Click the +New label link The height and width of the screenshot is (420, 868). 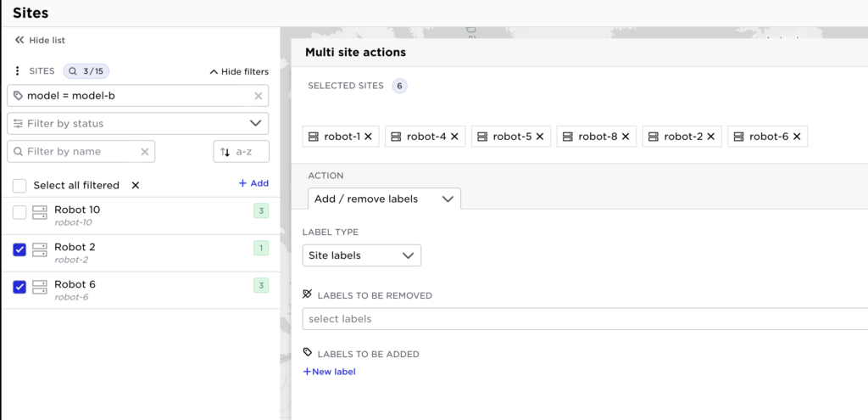tap(330, 372)
